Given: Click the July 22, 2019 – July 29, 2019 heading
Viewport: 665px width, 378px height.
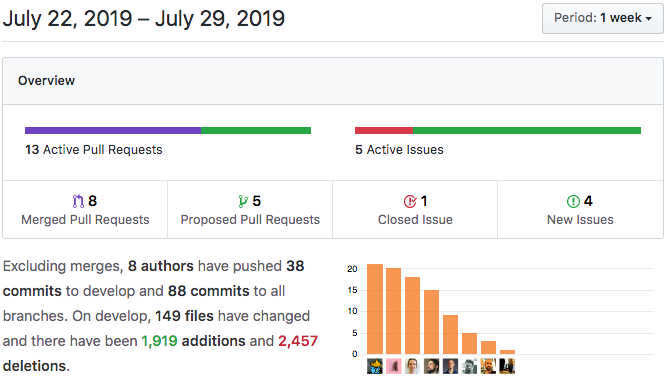Looking at the screenshot, I should [x=144, y=19].
